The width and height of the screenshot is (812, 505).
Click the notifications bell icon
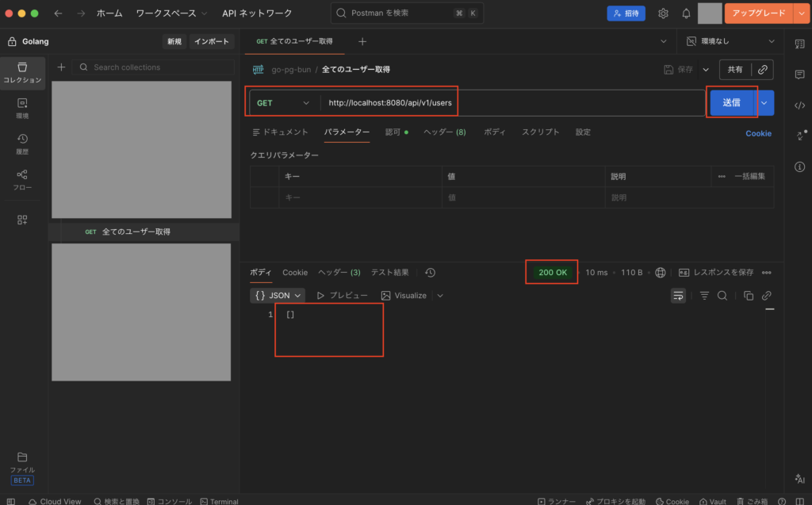tap(686, 13)
